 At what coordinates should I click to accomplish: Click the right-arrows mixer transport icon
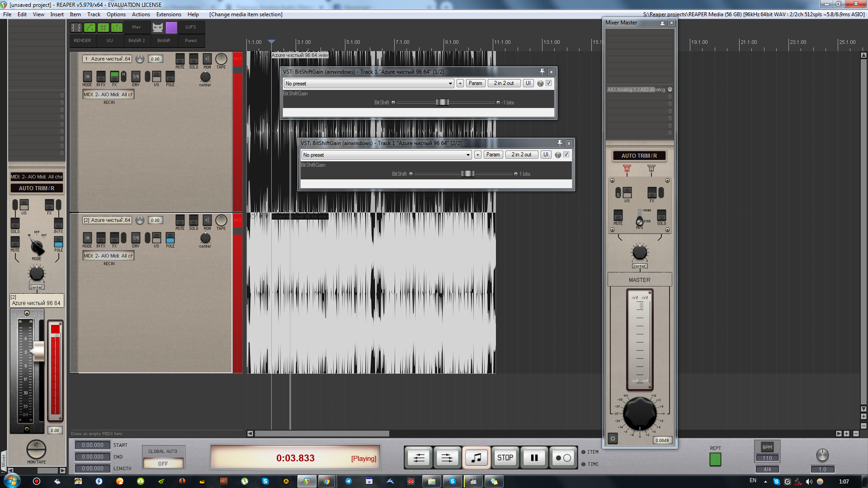447,458
